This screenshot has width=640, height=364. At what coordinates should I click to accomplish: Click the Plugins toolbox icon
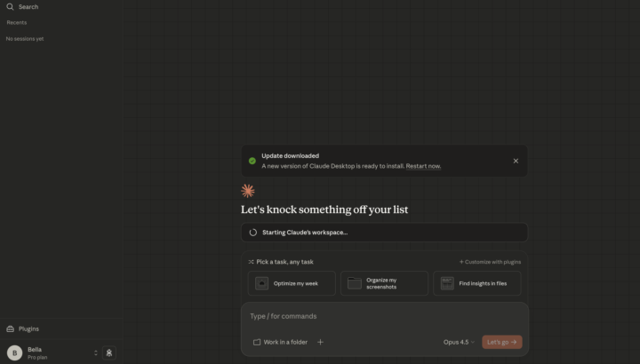point(10,328)
